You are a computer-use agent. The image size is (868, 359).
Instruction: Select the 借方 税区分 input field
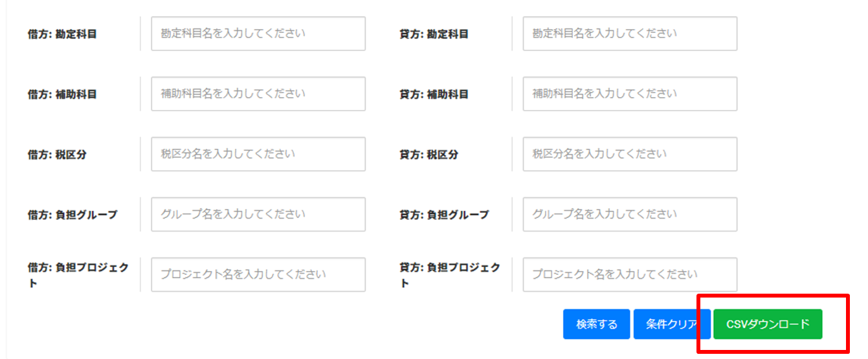point(258,154)
